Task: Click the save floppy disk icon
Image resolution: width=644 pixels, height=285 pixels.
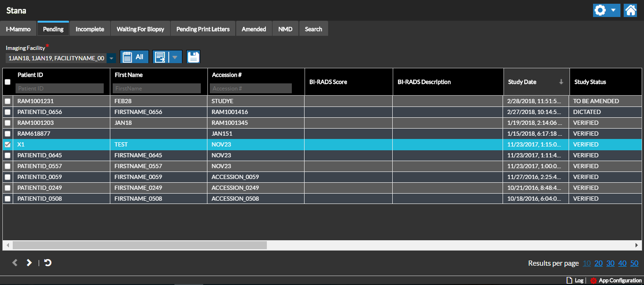Action: click(x=193, y=57)
